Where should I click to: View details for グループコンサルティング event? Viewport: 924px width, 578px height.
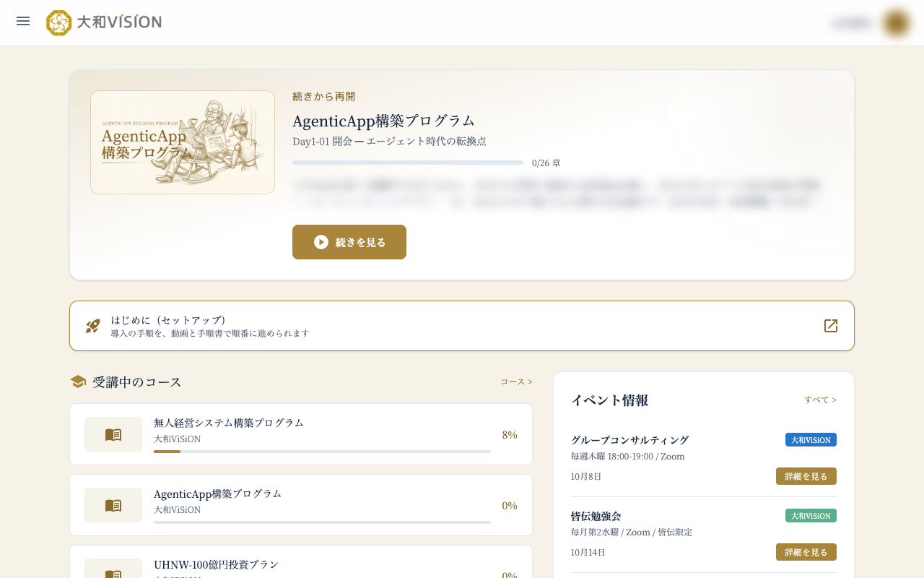pyautogui.click(x=806, y=476)
